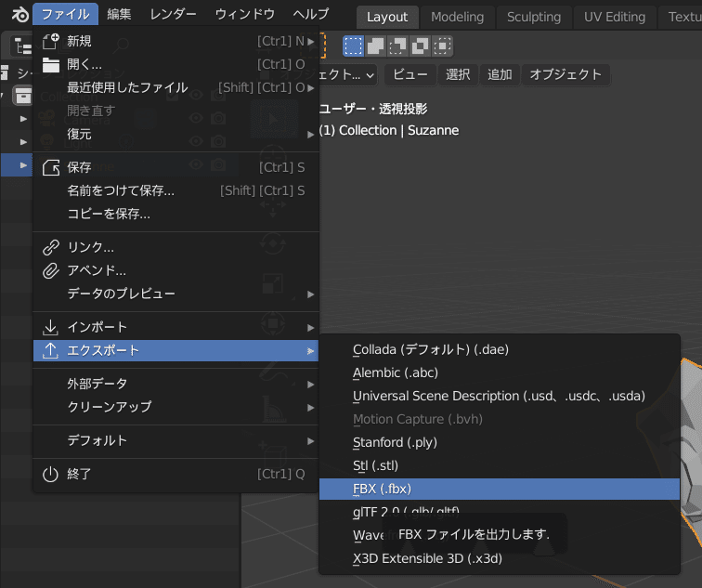Export as Stl (.stl)

click(x=500, y=465)
